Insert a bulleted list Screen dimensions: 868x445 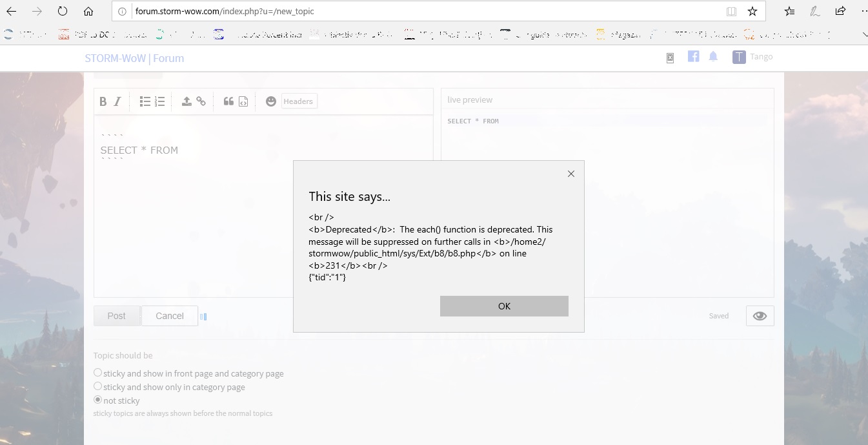click(145, 101)
